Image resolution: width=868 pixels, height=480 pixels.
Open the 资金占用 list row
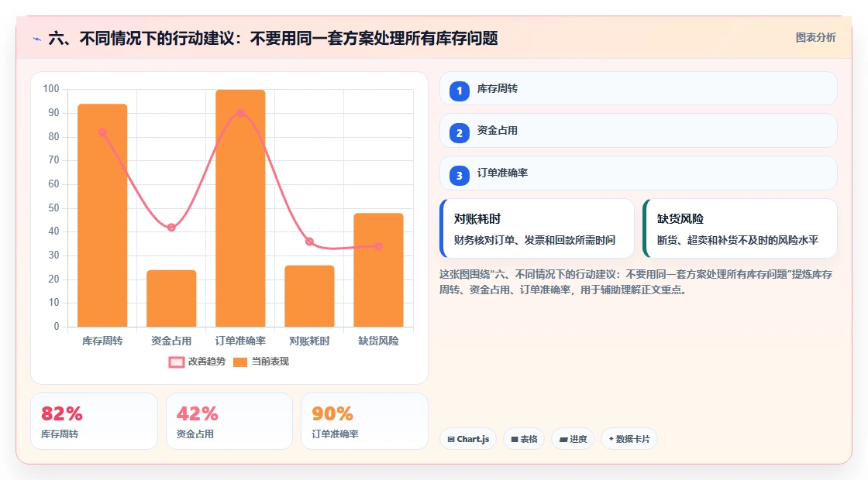(639, 131)
